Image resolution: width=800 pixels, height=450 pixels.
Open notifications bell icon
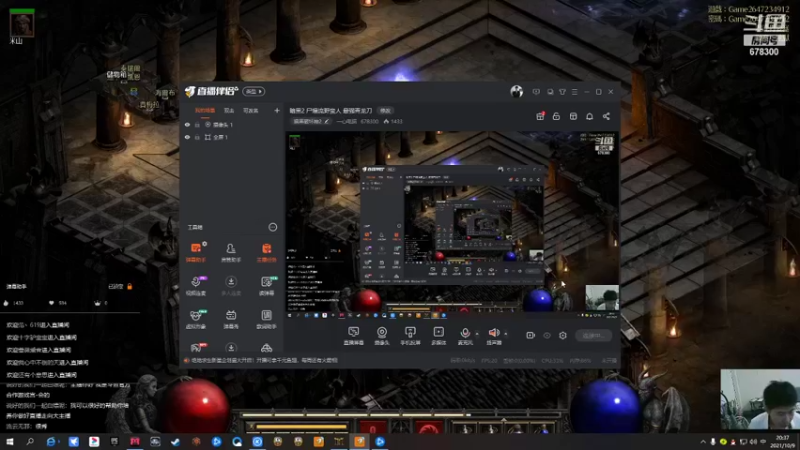589,116
